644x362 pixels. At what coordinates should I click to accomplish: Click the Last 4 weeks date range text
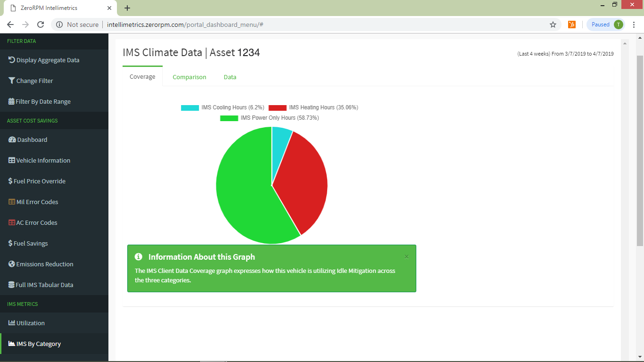coord(565,54)
